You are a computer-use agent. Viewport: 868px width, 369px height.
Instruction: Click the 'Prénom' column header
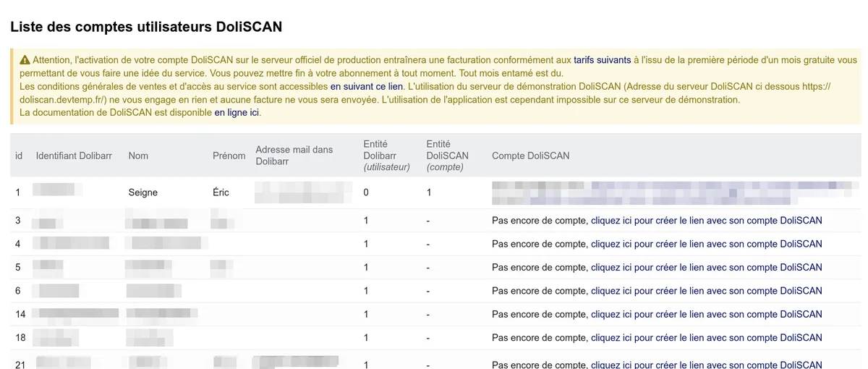pos(229,156)
